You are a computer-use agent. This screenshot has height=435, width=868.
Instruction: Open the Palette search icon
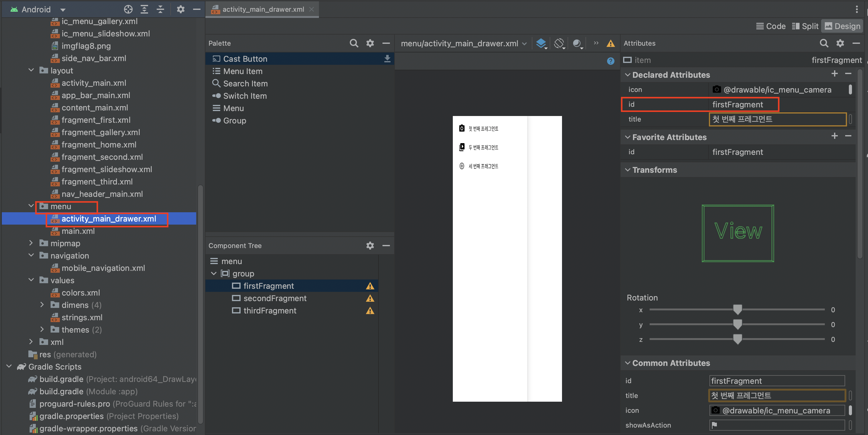354,43
